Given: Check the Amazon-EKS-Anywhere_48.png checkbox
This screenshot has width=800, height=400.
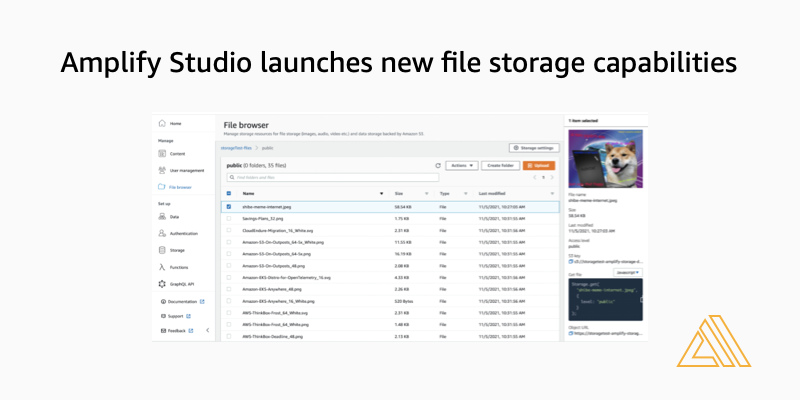Looking at the screenshot, I should coord(229,289).
